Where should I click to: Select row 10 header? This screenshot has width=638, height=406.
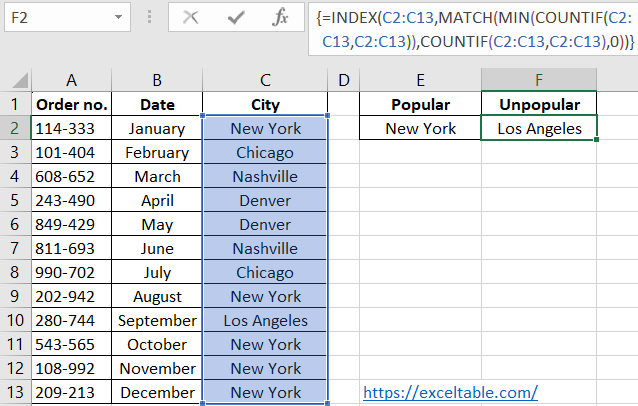pos(15,320)
